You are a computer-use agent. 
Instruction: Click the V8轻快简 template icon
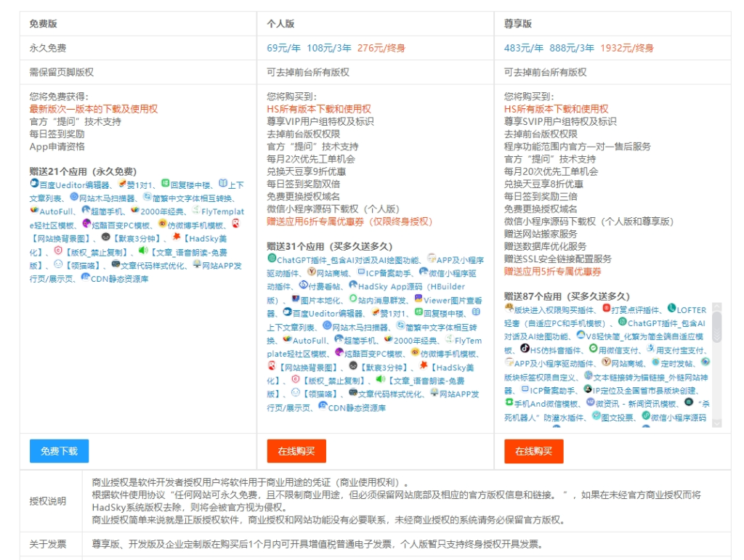click(x=581, y=335)
